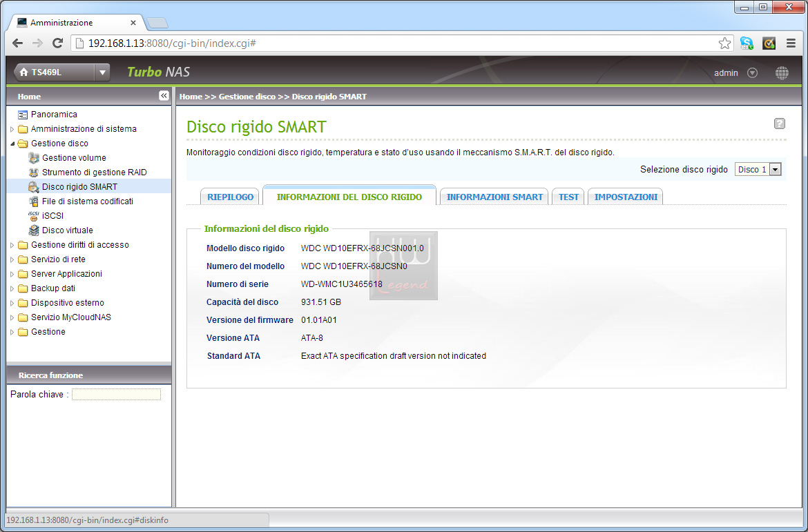The image size is (808, 532).
Task: Click the Home sidebar header
Action: (88, 97)
